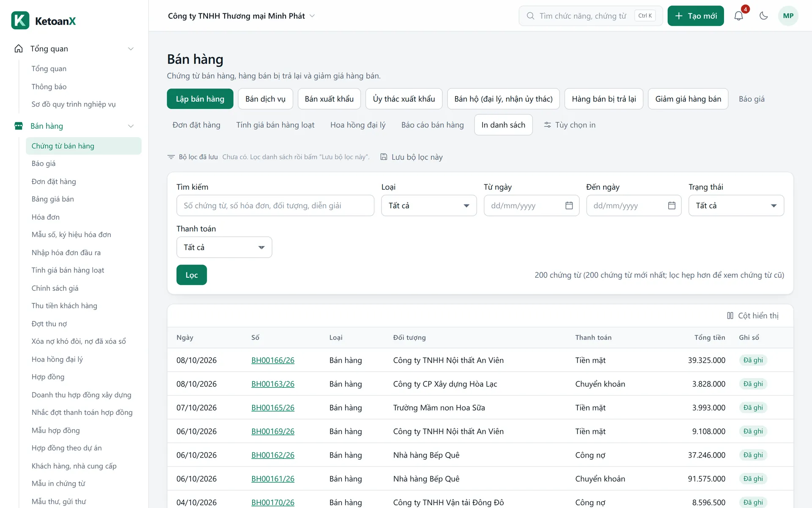Viewport: 812px width, 508px height.
Task: Click Lưu bộ lọc này
Action: coord(411,157)
